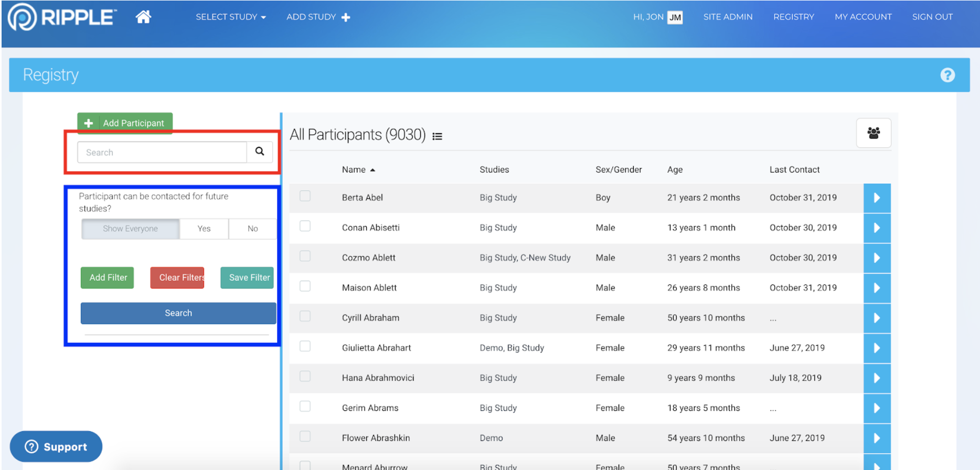Open the Support help widget
This screenshot has height=470, width=980.
tap(56, 446)
